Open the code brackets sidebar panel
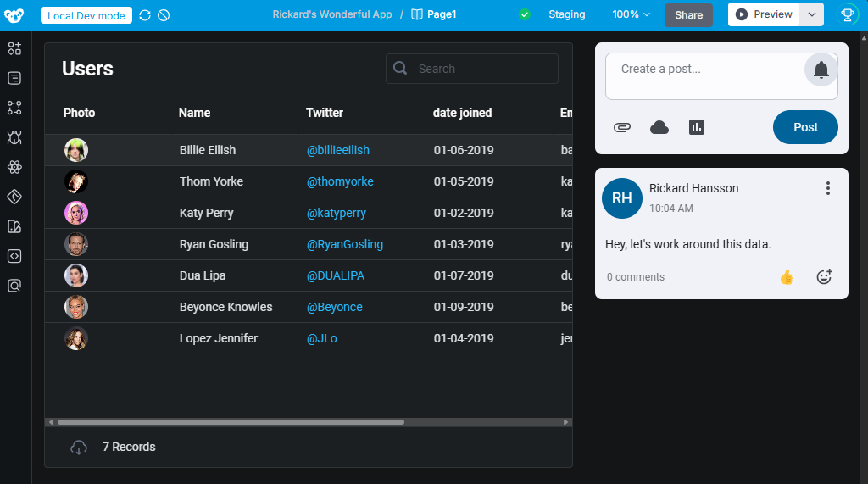 (14, 256)
